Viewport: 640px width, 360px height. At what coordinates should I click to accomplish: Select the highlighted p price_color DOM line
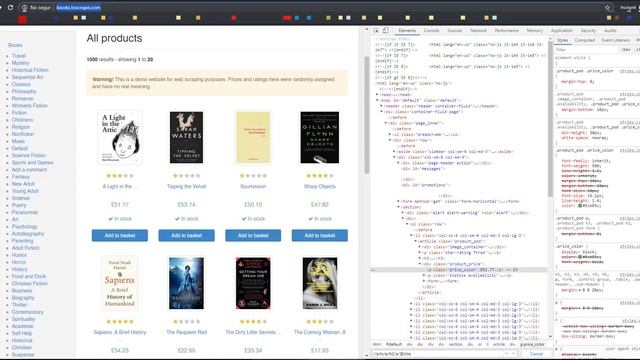click(459, 270)
